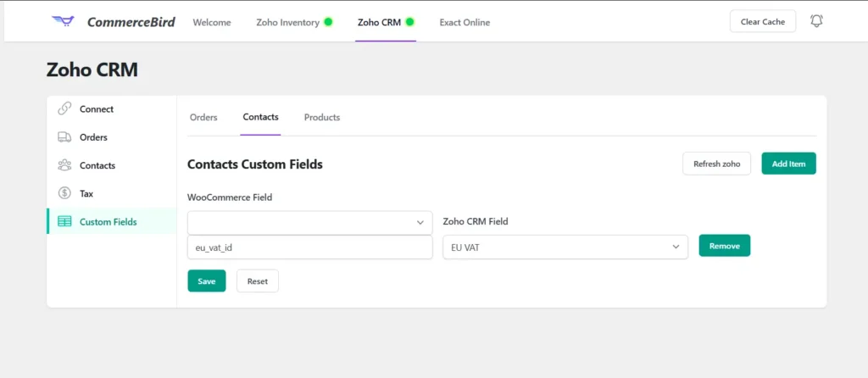Open the notifications bell icon

pos(816,21)
